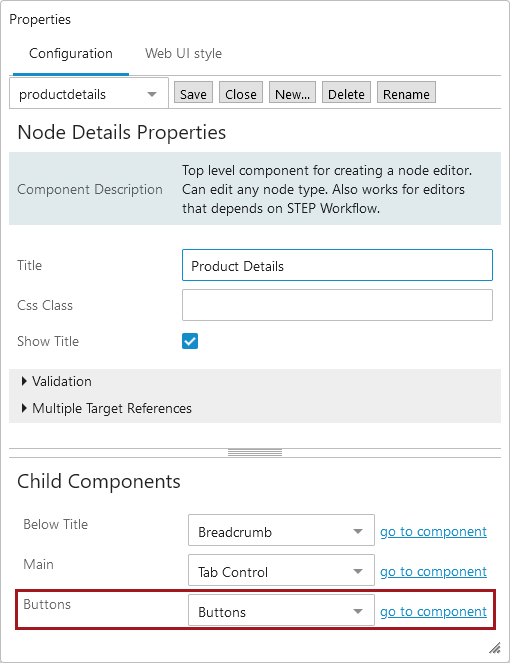Click the resize grip icon at the panel corner

click(495, 647)
